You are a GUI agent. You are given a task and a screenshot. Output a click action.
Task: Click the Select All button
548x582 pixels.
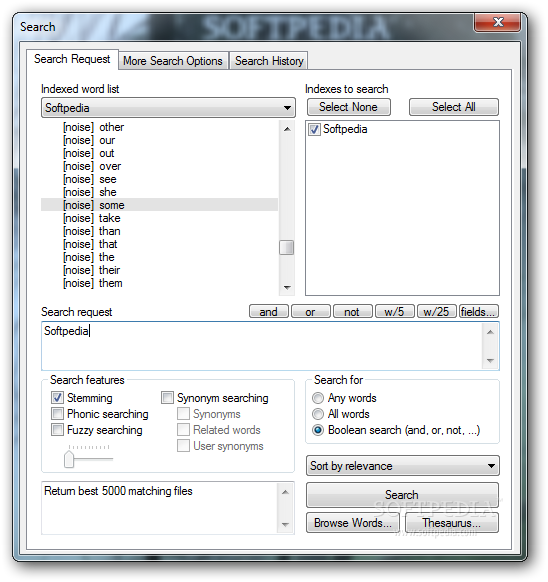453,107
